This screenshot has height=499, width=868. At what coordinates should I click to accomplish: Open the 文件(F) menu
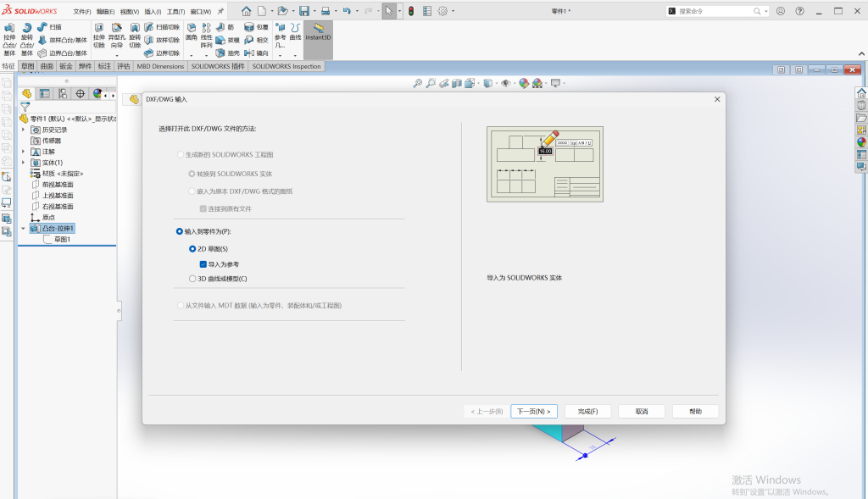point(82,12)
